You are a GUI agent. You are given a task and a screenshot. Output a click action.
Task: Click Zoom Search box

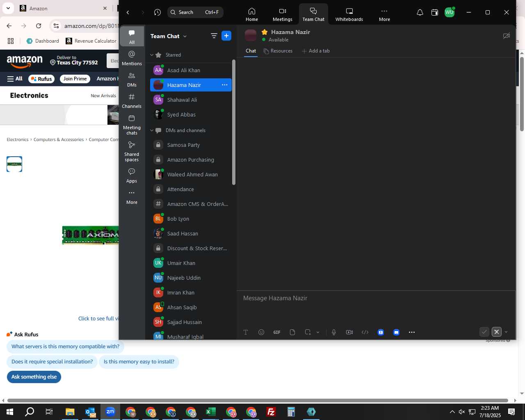195,12
